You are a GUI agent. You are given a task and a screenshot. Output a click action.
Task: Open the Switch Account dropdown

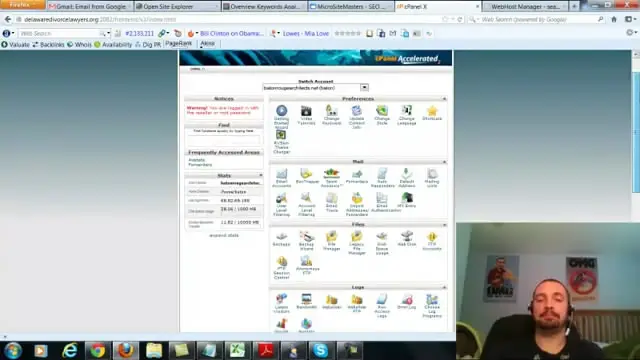tap(364, 87)
